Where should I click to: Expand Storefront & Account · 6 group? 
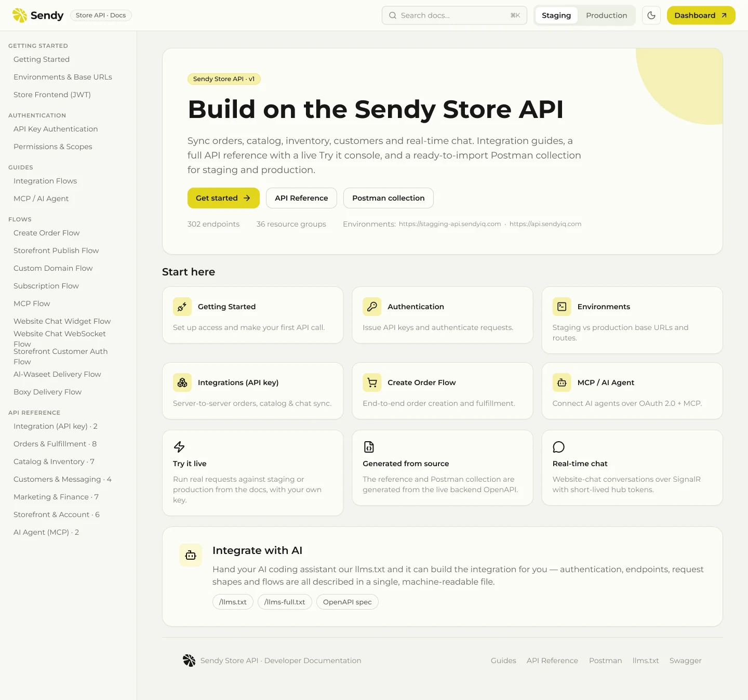pos(57,514)
